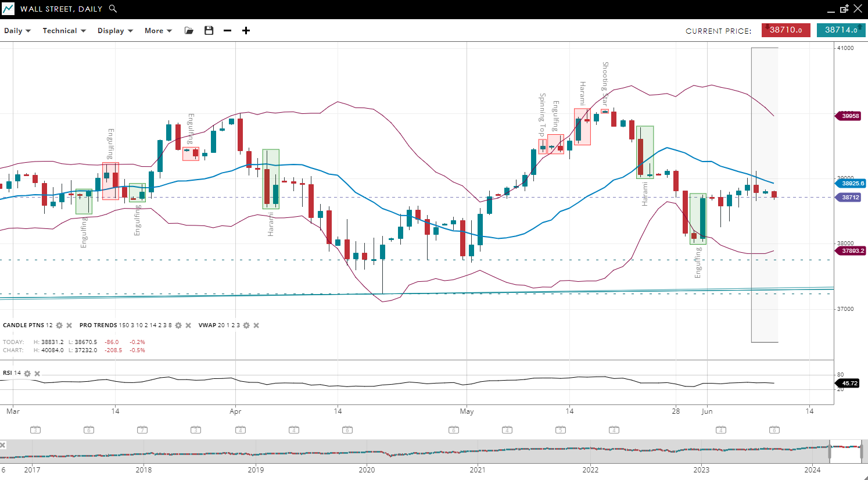This screenshot has width=868, height=480.
Task: Open Pro Trends settings gear
Action: [x=178, y=325]
